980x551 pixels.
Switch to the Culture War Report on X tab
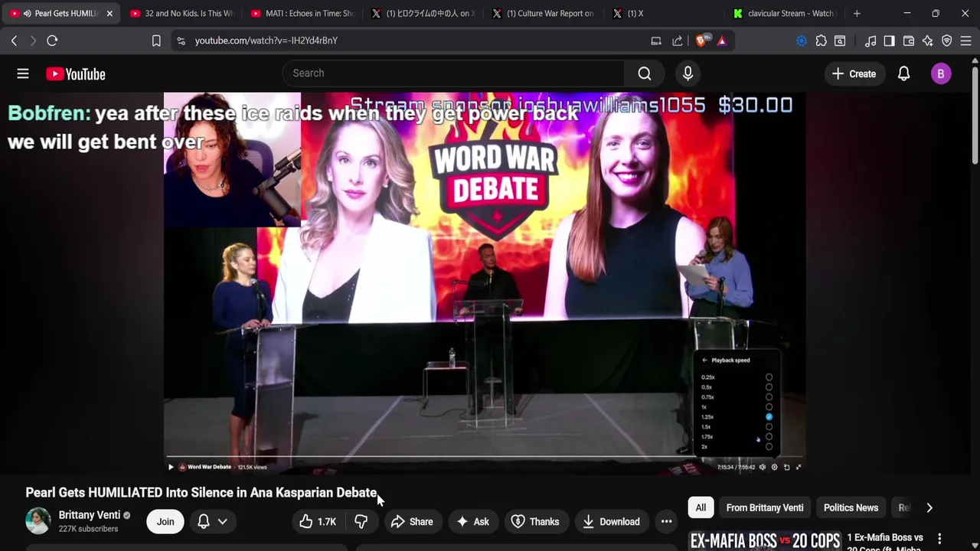click(543, 13)
